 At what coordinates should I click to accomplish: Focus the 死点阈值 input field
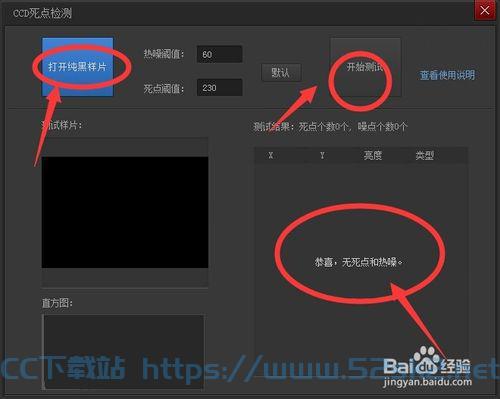pos(219,88)
